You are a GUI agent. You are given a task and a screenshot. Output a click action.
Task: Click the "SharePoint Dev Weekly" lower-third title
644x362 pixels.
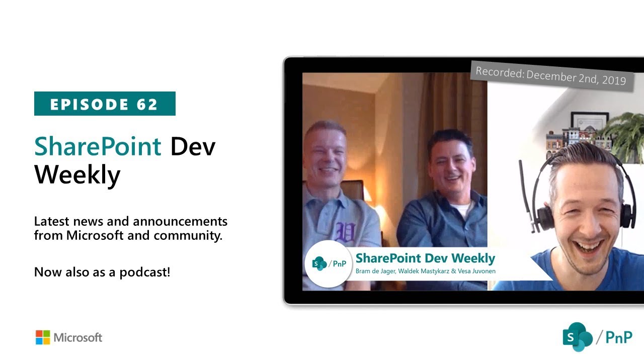point(425,258)
